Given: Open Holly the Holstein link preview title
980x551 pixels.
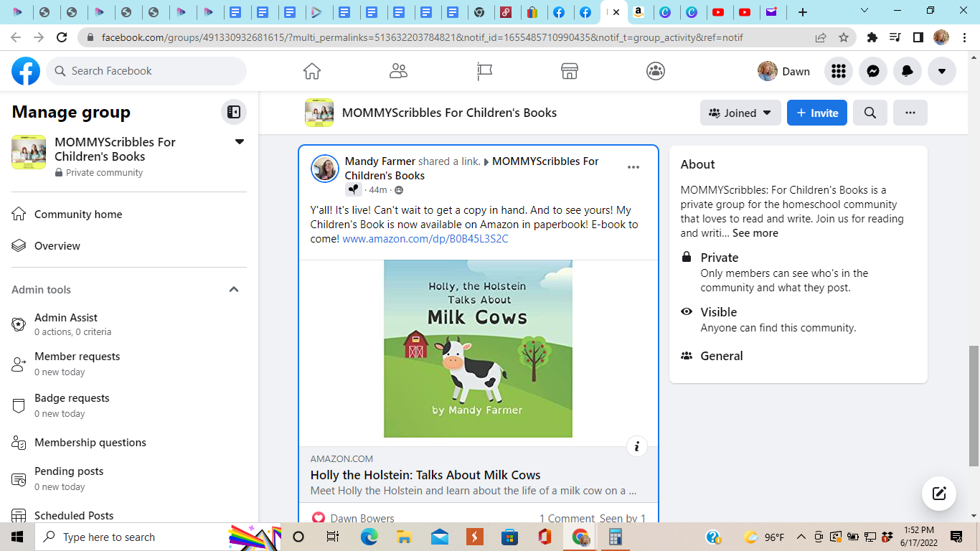Looking at the screenshot, I should tap(425, 475).
